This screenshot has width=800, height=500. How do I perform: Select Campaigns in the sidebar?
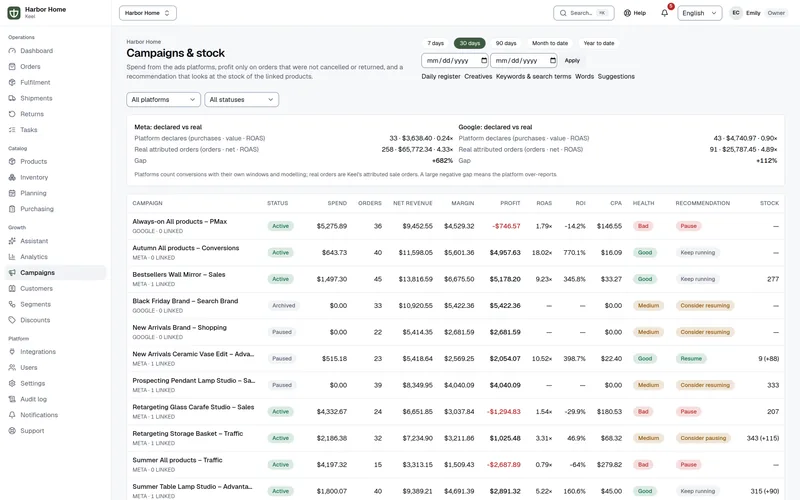point(55,272)
